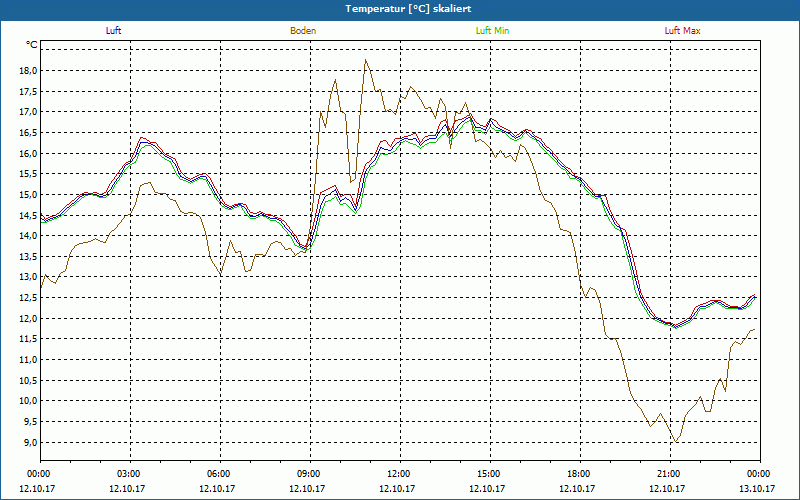Click the 18,0 y-axis value

click(29, 70)
